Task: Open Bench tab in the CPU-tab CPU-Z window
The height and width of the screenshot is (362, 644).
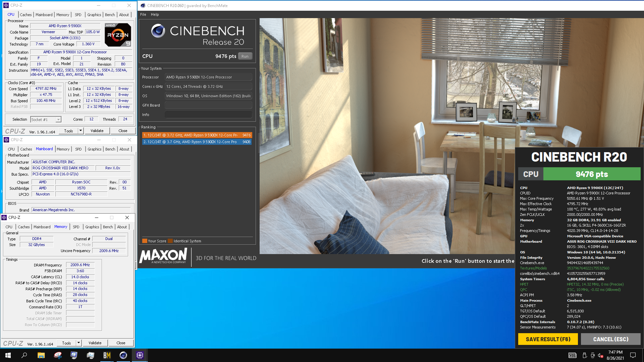Action: (110, 15)
